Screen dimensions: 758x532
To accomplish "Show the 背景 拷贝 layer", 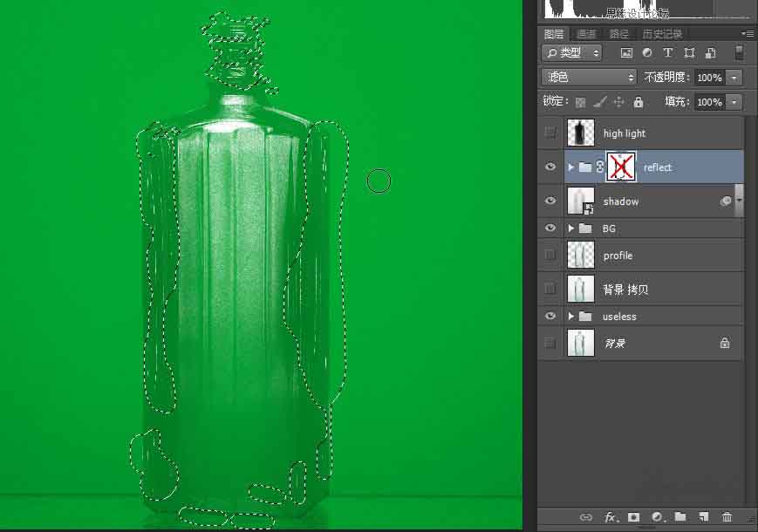I will (x=550, y=289).
